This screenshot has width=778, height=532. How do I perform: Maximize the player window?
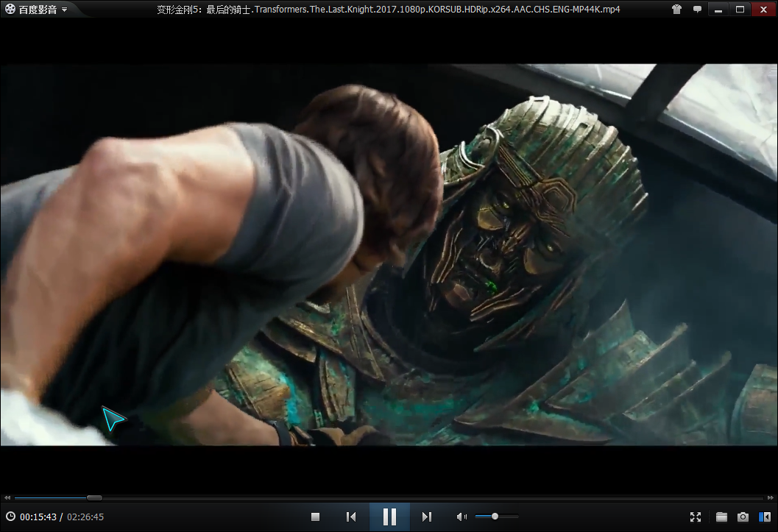click(740, 9)
